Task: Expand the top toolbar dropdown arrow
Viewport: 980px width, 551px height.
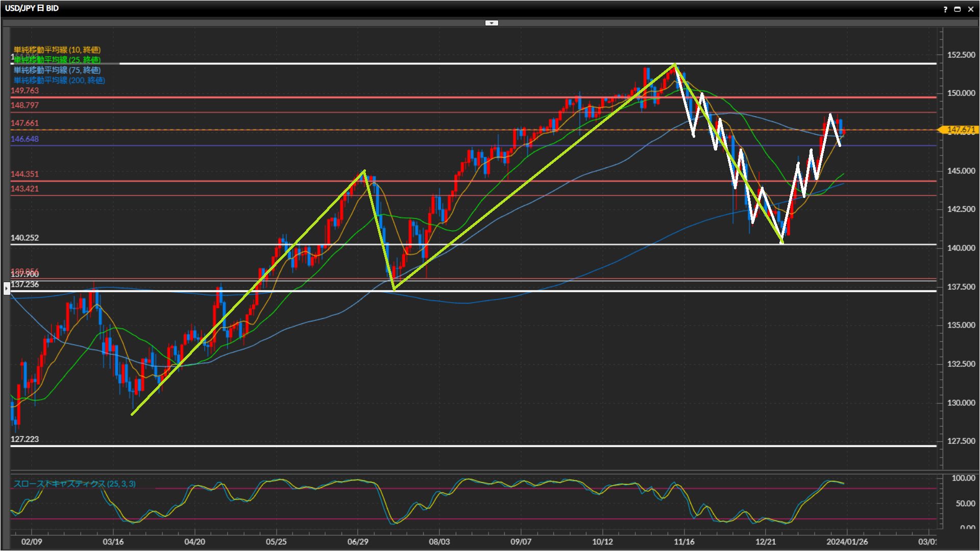Action: tap(491, 23)
